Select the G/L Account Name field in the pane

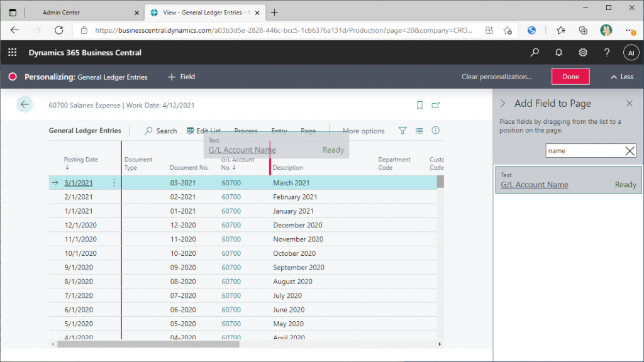click(x=569, y=180)
